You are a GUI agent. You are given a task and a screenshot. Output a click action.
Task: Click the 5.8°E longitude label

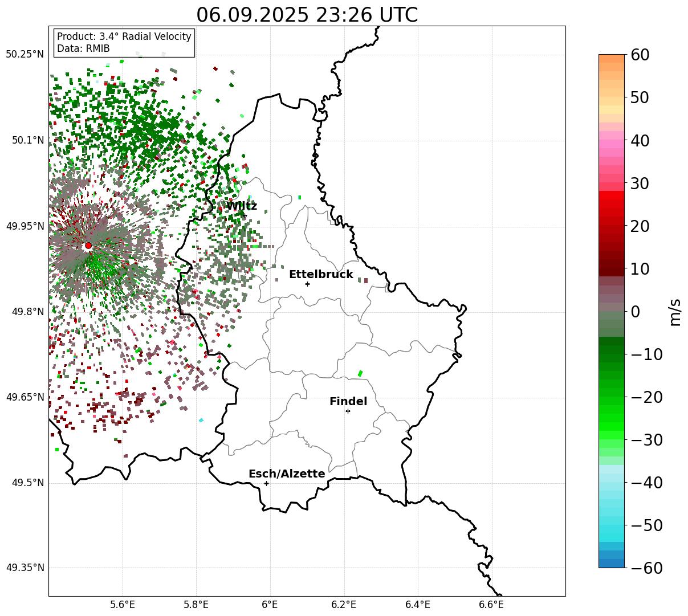[196, 604]
